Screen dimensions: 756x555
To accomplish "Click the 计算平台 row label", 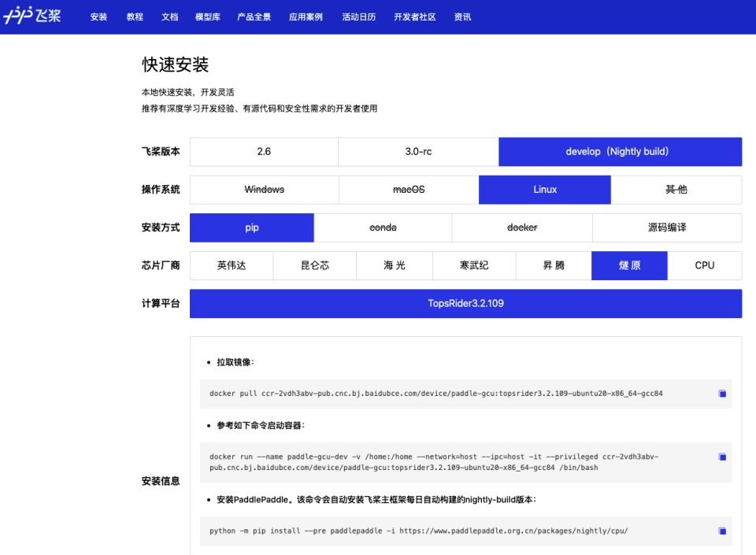I will coord(161,304).
